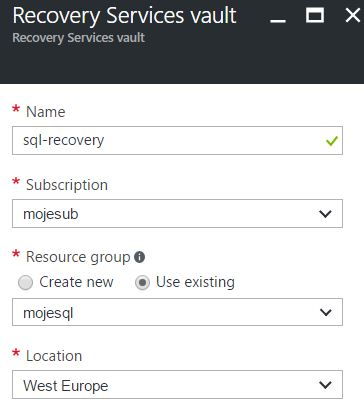Click the Create new option label
Screen dimensions: 364x408
[x=76, y=282]
